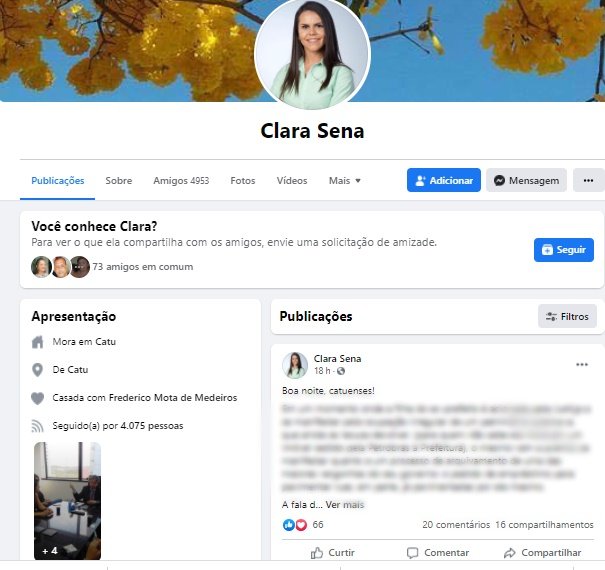Click the Curtir thumbs-up icon
The height and width of the screenshot is (570, 605).
317,553
